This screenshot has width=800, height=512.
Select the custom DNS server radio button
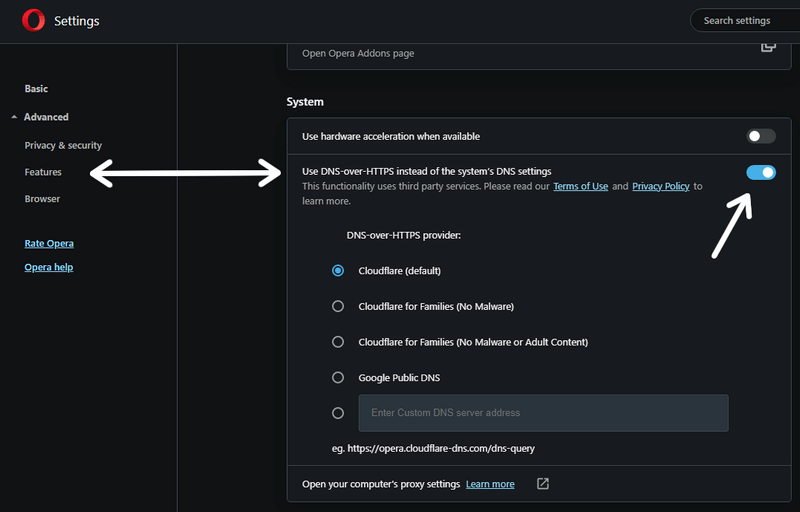coord(338,412)
